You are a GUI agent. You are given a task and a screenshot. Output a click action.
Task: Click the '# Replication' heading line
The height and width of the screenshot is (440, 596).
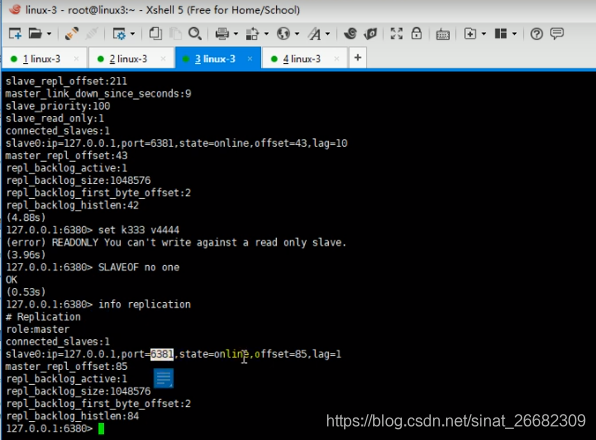point(43,317)
